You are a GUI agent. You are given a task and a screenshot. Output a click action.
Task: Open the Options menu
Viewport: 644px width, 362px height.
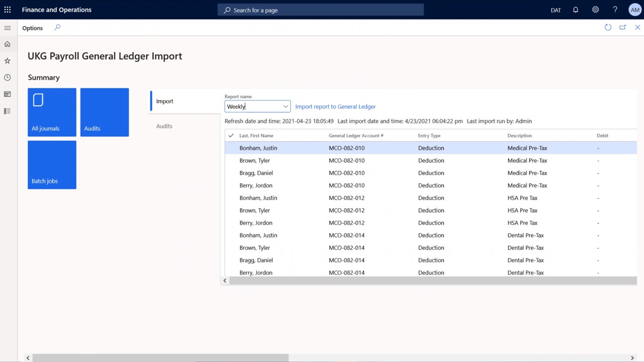tap(33, 28)
